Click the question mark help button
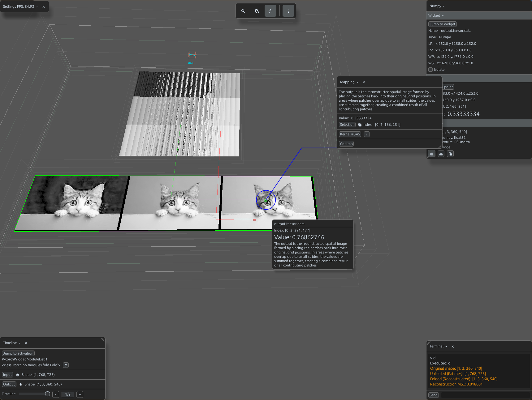The image size is (532, 400). pos(66,365)
